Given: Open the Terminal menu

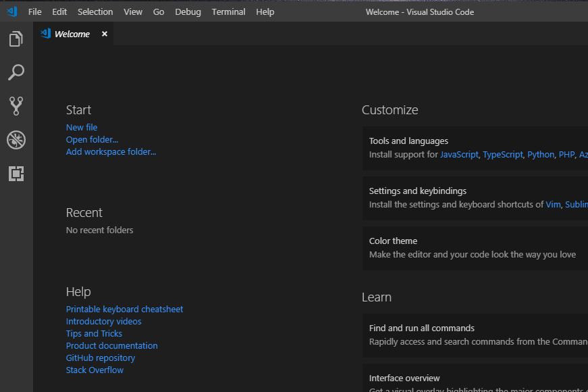Looking at the screenshot, I should click(228, 12).
